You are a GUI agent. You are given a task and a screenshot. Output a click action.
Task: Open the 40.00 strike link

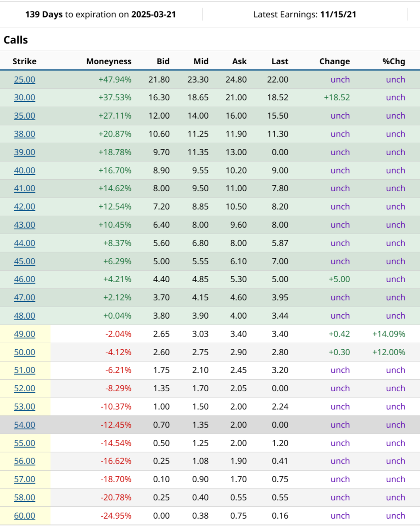tap(25, 171)
